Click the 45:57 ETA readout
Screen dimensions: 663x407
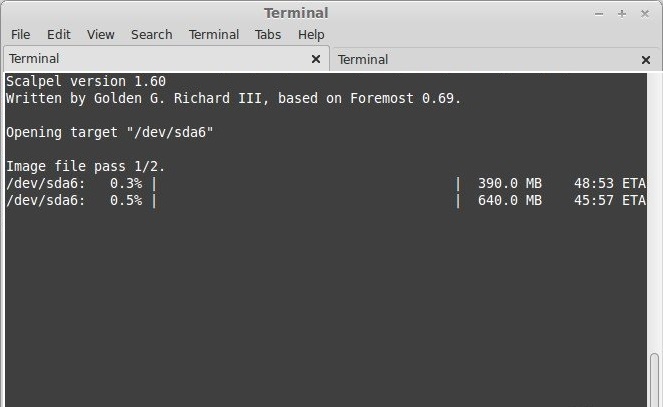[x=609, y=200]
